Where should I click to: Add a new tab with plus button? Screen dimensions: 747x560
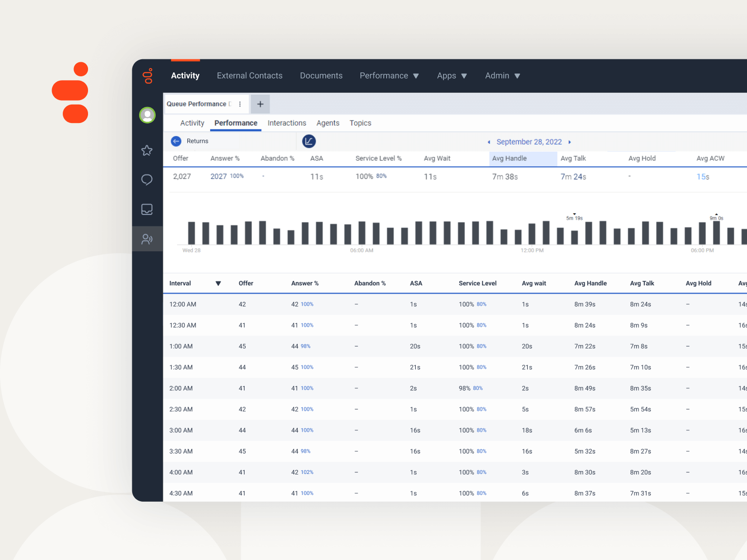click(260, 104)
